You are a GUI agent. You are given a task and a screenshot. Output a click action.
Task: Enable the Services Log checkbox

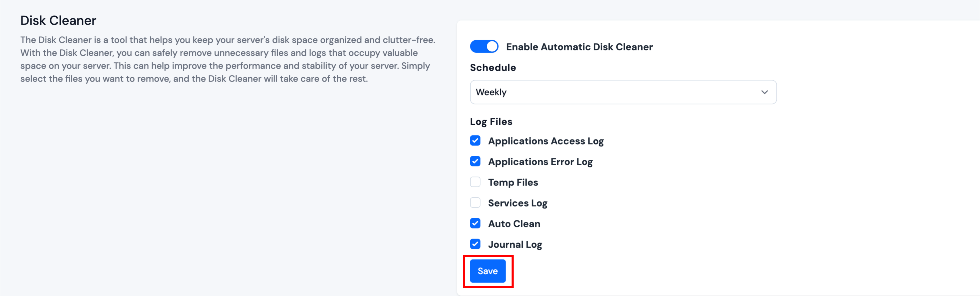coord(475,203)
